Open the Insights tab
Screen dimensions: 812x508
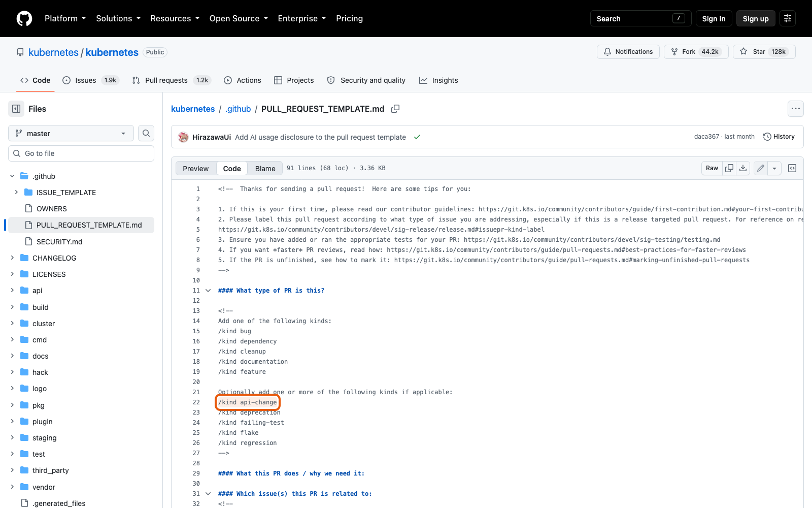pyautogui.click(x=438, y=80)
